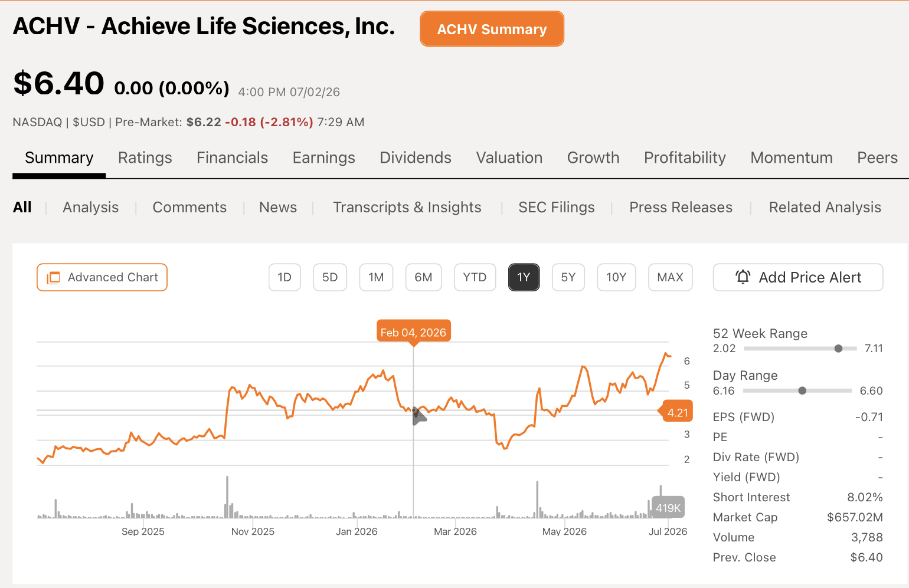This screenshot has width=909, height=588.
Task: Click the Advanced Chart button label
Action: tap(113, 277)
